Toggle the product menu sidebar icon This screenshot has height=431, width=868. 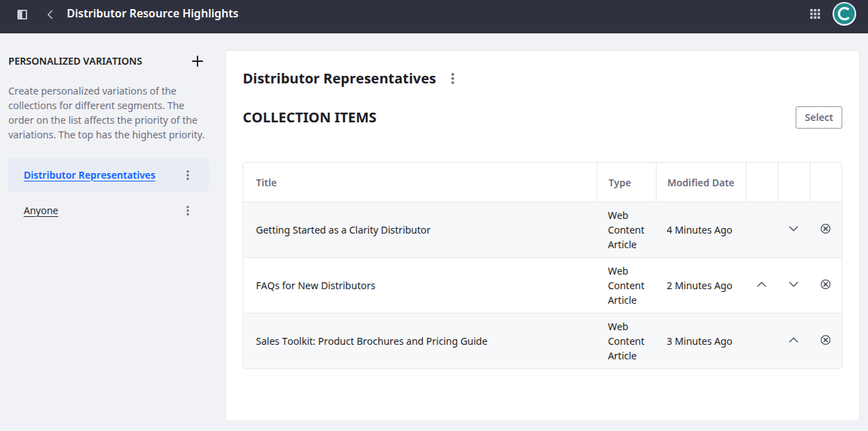point(22,14)
